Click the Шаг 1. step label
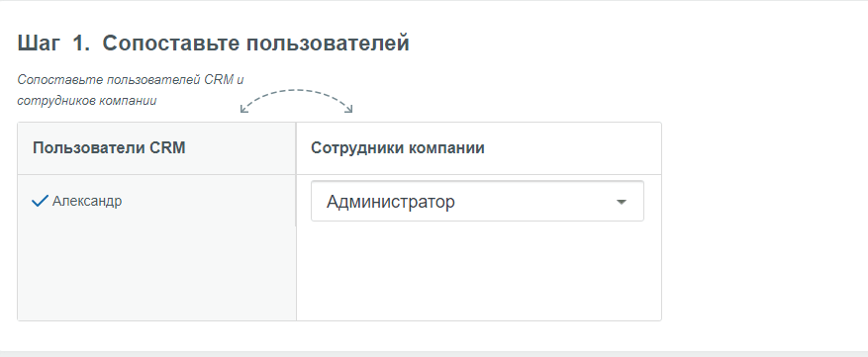This screenshot has height=357, width=868. [x=53, y=43]
